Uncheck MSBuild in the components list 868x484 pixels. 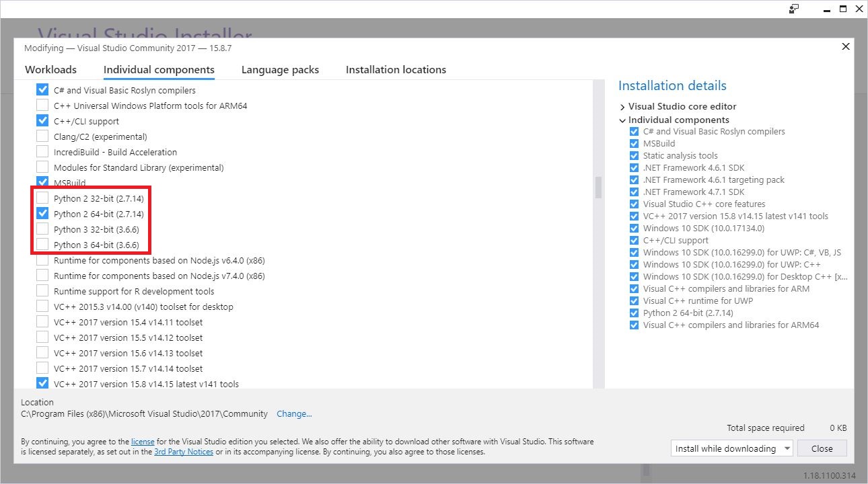(x=42, y=181)
